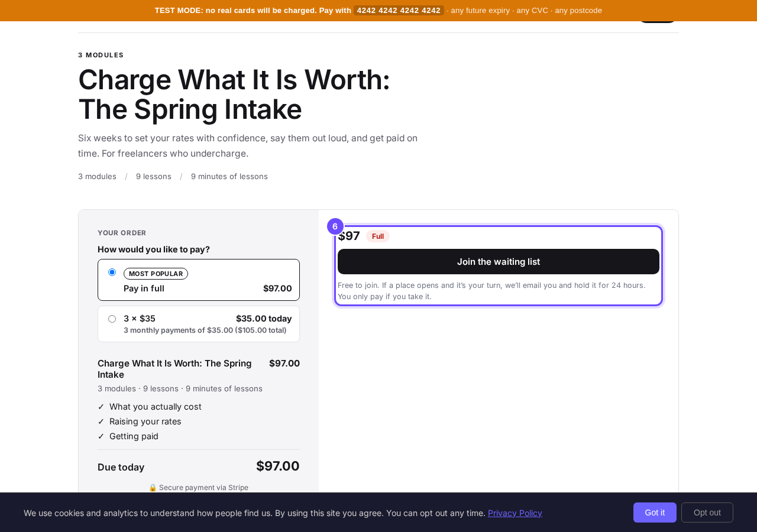Click the large page title "Charge What It Is Worth"

[234, 95]
